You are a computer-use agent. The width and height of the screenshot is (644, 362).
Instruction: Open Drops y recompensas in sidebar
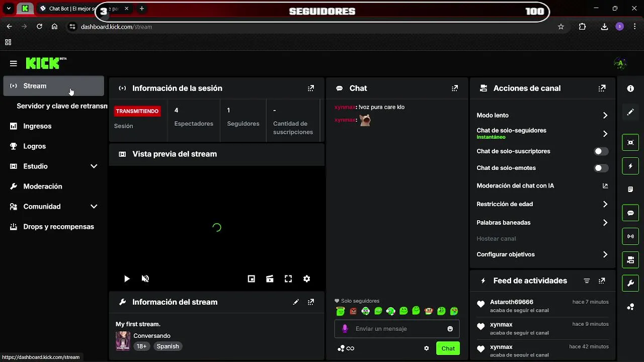[54, 227]
